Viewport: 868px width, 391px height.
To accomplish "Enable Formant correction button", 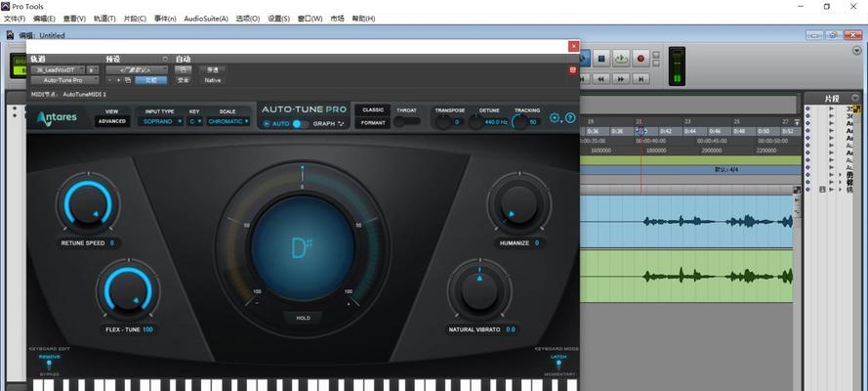I will pyautogui.click(x=373, y=123).
